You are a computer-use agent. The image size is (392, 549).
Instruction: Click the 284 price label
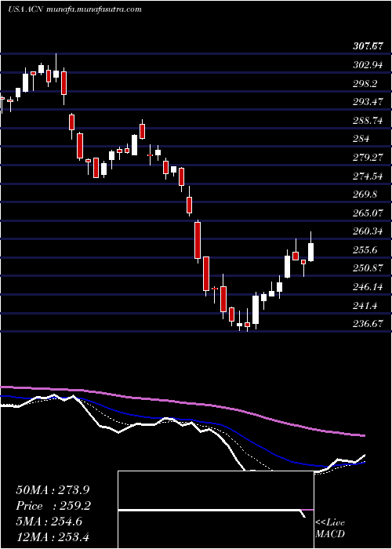[x=361, y=139]
